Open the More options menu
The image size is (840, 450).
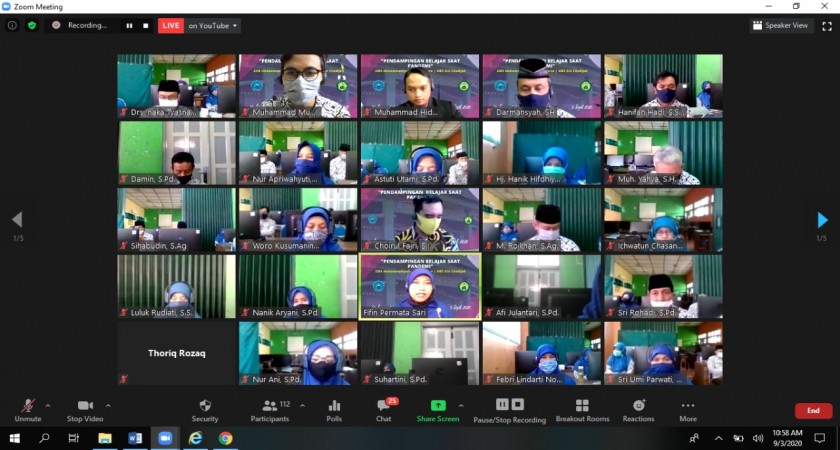[x=687, y=409]
